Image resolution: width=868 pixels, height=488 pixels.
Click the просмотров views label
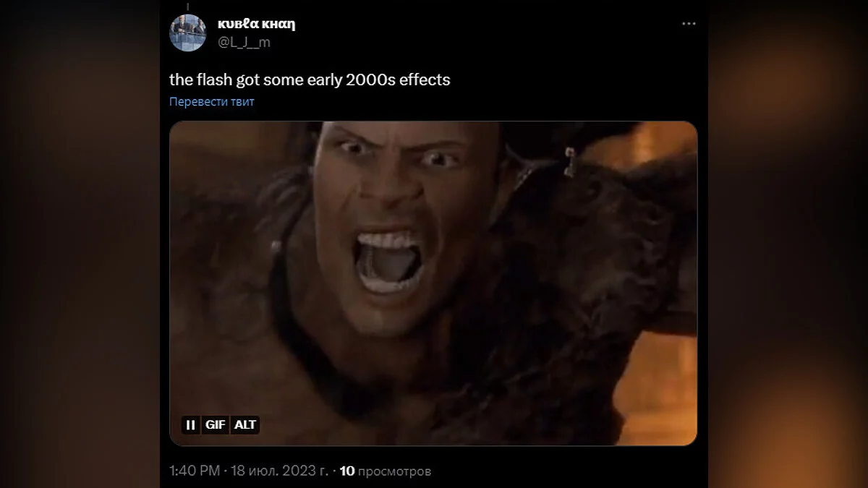pos(395,471)
